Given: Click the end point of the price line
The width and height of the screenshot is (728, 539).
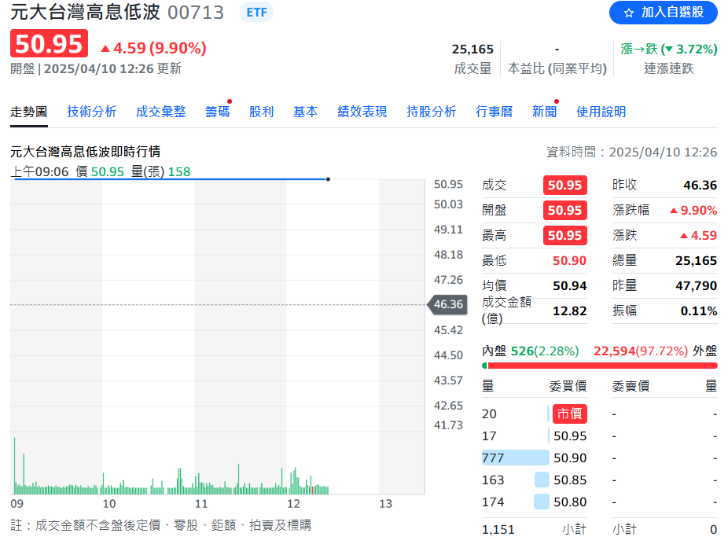Looking at the screenshot, I should 328,179.
